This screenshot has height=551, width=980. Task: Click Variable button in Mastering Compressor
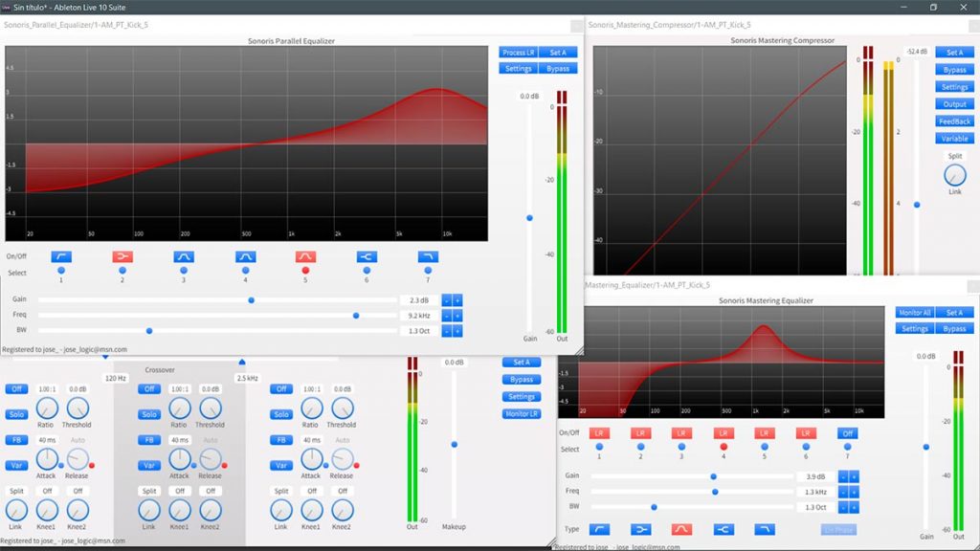(x=954, y=139)
